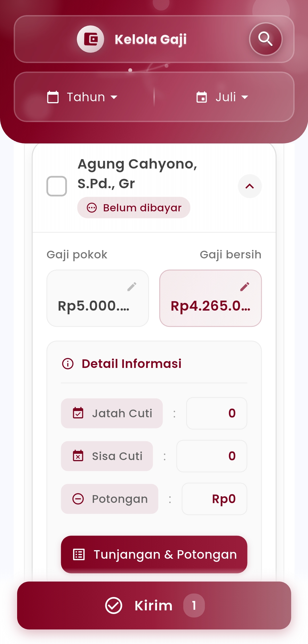This screenshot has height=644, width=308.
Task: Click the Jatah Cuti calendar-check icon
Action: pyautogui.click(x=78, y=413)
